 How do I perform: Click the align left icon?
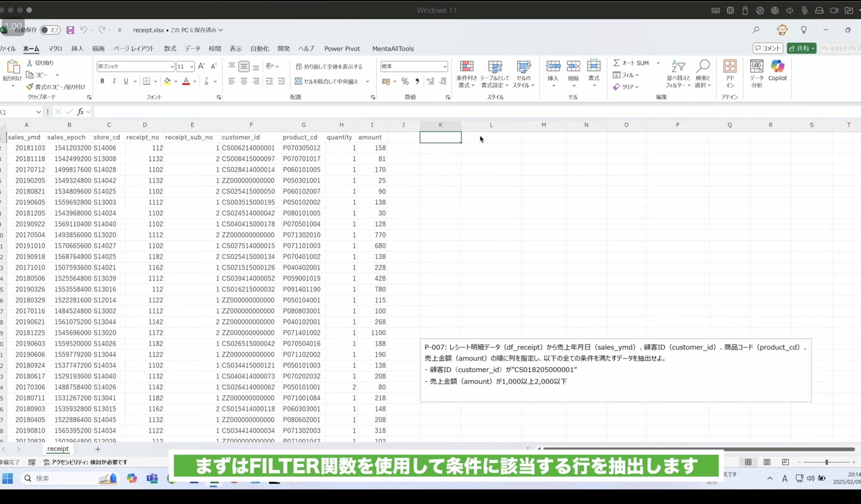232,81
